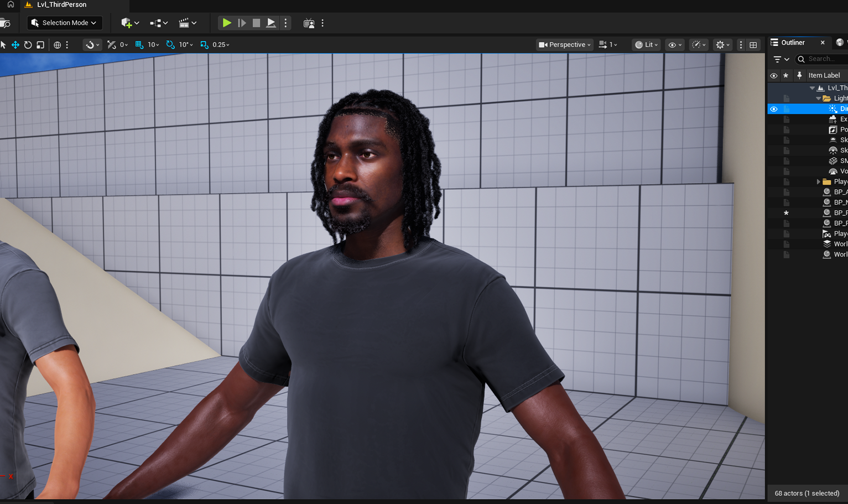Click the world coordinate globe icon
The width and height of the screenshot is (848, 504).
coord(58,45)
